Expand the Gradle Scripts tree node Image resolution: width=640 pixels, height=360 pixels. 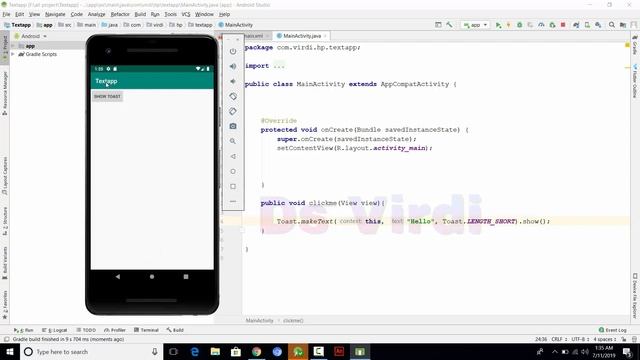tap(13, 54)
